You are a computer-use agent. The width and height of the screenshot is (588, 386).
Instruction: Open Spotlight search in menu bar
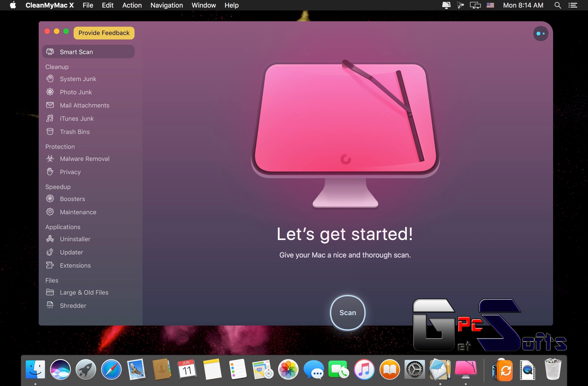click(558, 5)
